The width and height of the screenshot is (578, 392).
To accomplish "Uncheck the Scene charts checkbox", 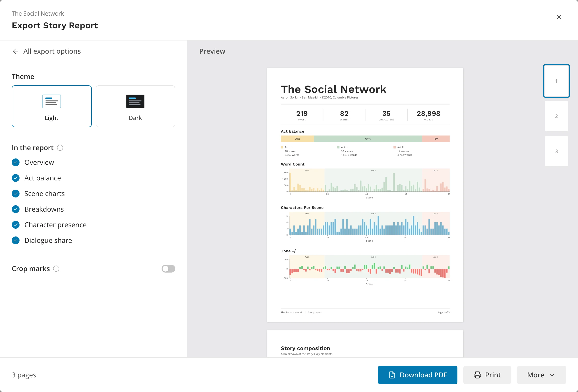I will [x=16, y=194].
